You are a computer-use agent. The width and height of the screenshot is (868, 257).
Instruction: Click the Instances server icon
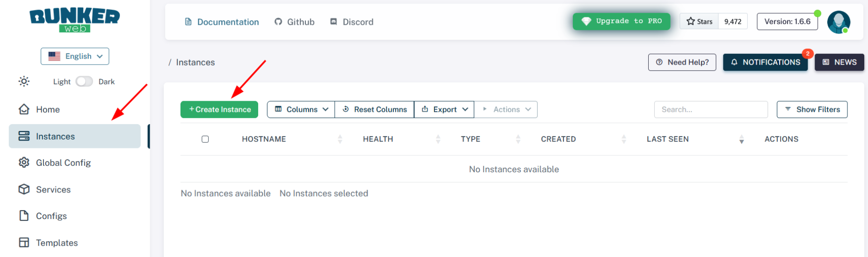[24, 136]
